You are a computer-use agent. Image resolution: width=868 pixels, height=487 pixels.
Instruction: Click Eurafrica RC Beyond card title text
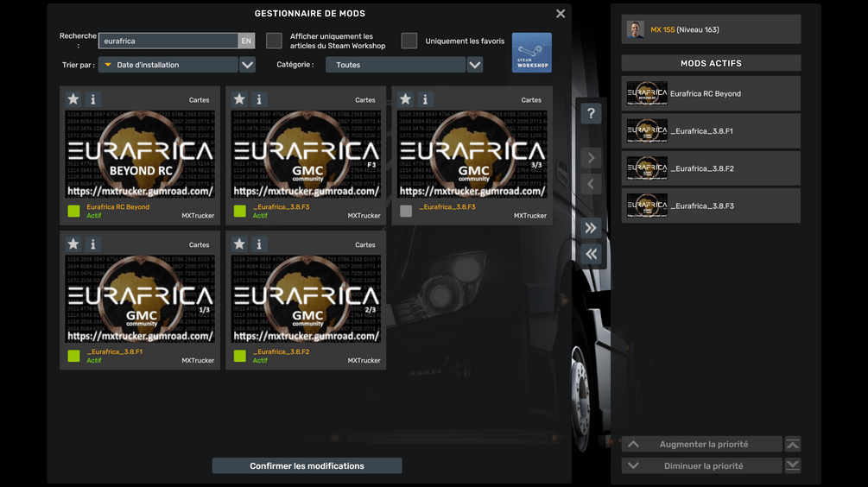pos(118,207)
